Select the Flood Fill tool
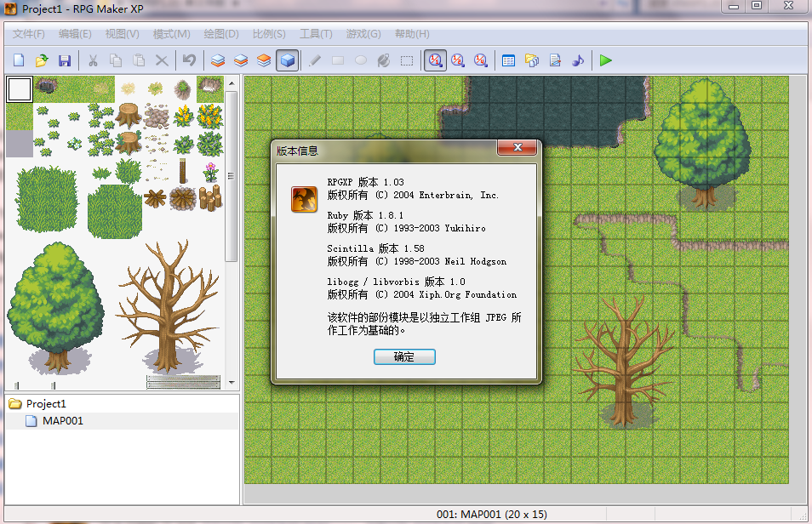 point(384,60)
